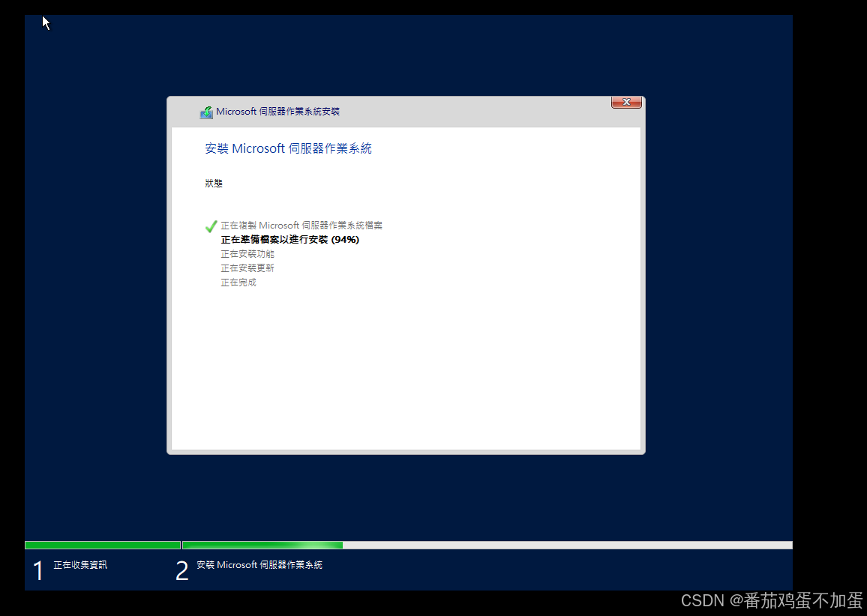Expand the bold 正在準備檔案 progress line
This screenshot has width=867, height=616.
[289, 239]
